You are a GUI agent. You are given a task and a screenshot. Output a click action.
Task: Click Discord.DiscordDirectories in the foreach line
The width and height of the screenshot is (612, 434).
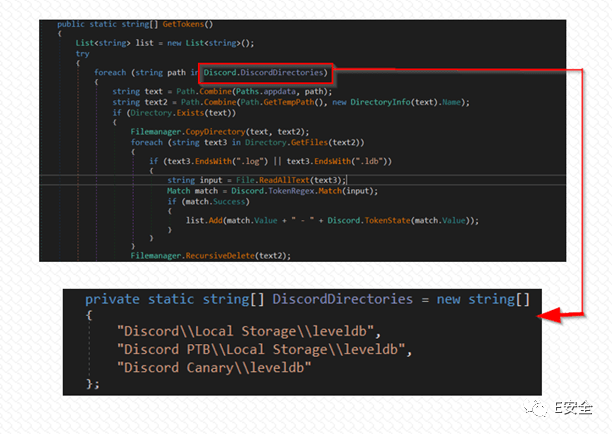[x=265, y=73]
